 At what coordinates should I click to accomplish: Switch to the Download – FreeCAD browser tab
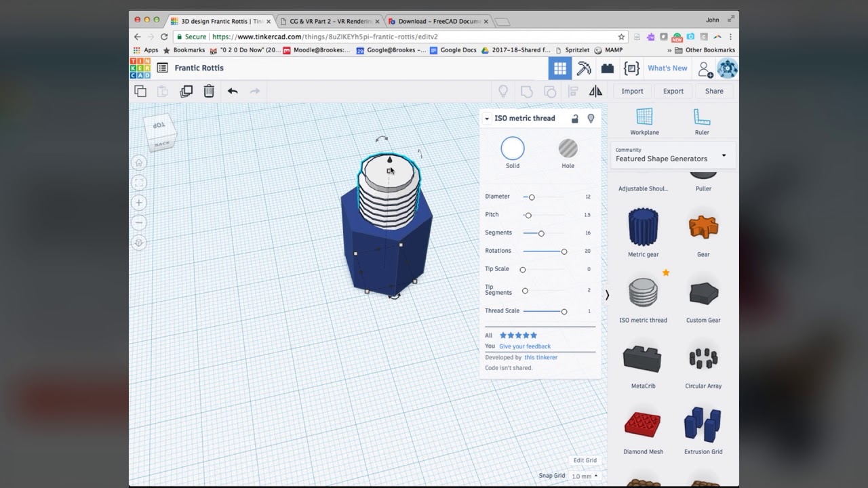tap(439, 21)
